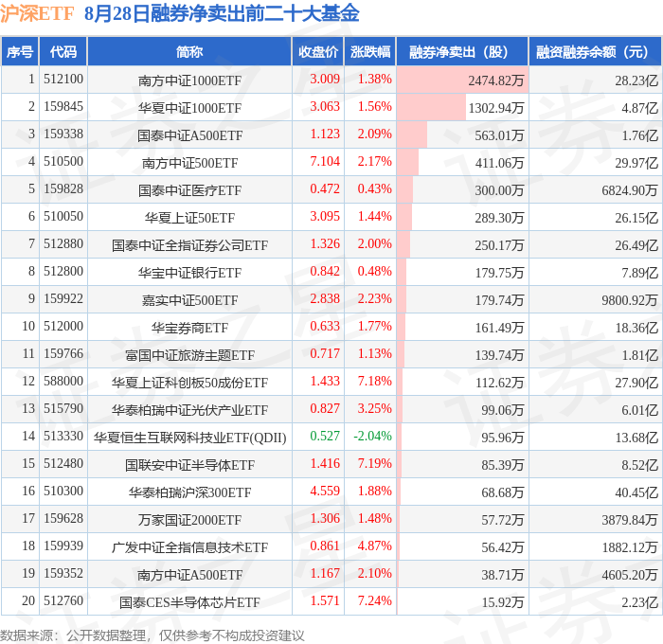Click code 512800
Viewport: 663px width, 644px height.
(63, 272)
